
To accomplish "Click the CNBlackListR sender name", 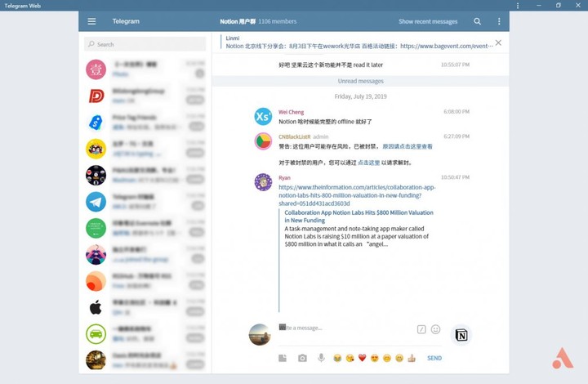I will 294,137.
